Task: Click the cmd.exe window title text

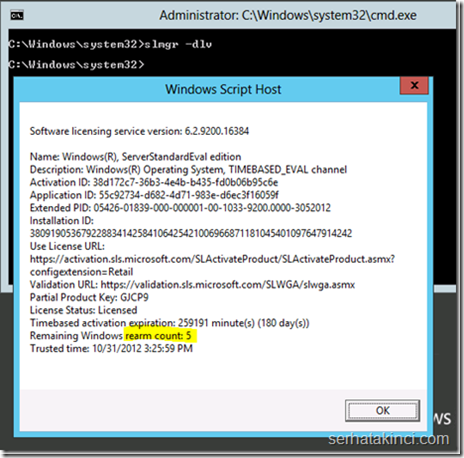Action: pos(288,15)
